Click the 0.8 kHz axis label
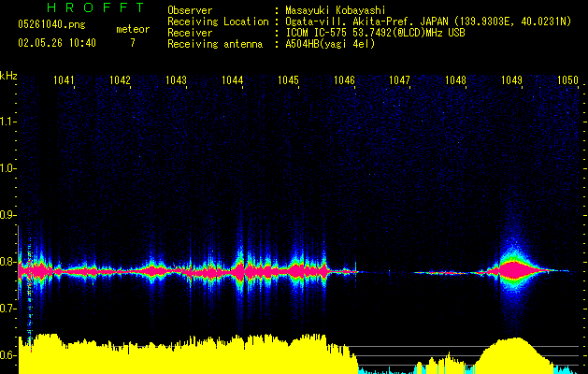This screenshot has height=374, width=588. 7,262
